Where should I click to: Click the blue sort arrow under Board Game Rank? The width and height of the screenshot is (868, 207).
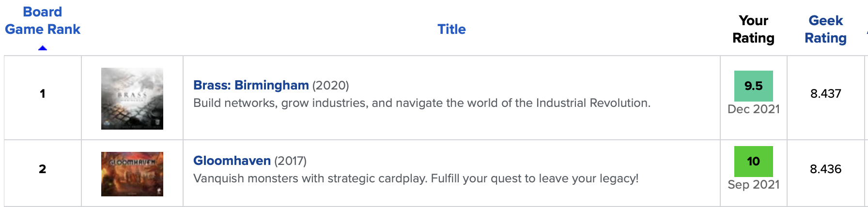(x=43, y=48)
